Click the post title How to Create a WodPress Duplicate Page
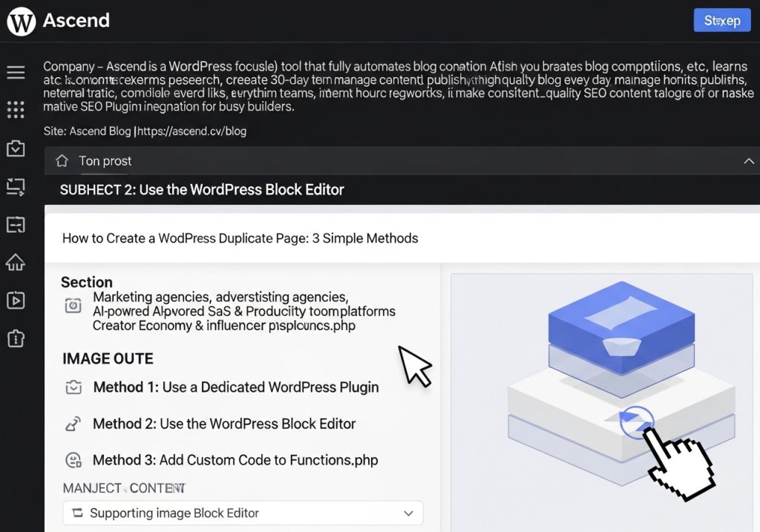Image resolution: width=760 pixels, height=532 pixels. (240, 238)
